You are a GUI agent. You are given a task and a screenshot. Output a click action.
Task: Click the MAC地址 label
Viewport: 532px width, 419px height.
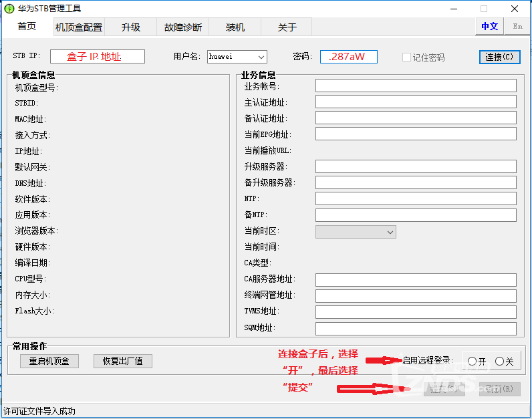click(x=31, y=119)
